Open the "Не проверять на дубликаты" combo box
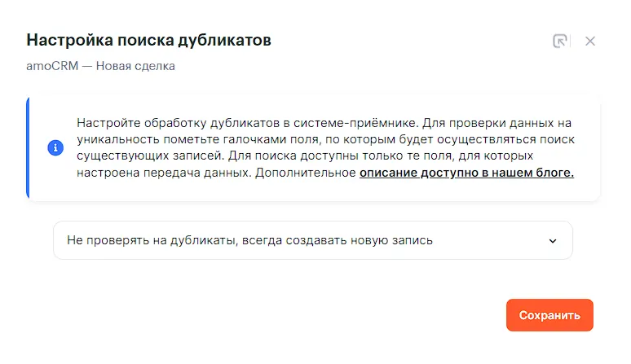631x364 pixels. click(x=312, y=240)
